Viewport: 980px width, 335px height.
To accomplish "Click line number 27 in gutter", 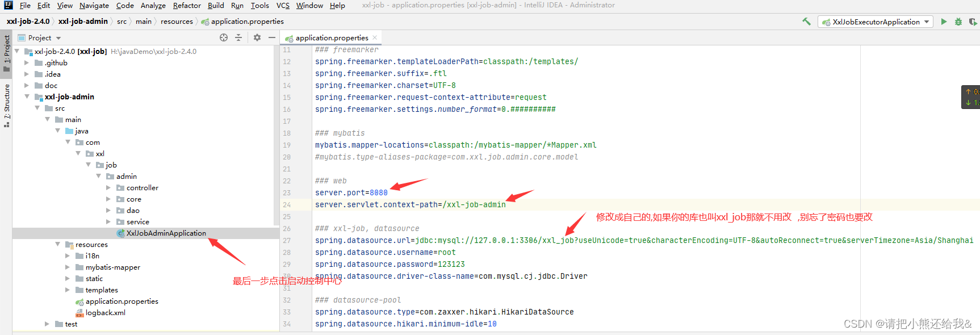I will 287,240.
